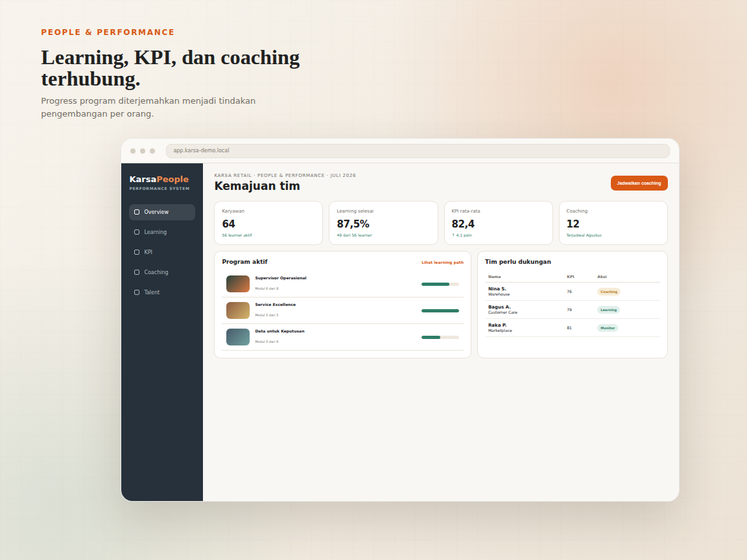Click the Coaching badge for Nina S.
The image size is (747, 560).
pyautogui.click(x=608, y=292)
